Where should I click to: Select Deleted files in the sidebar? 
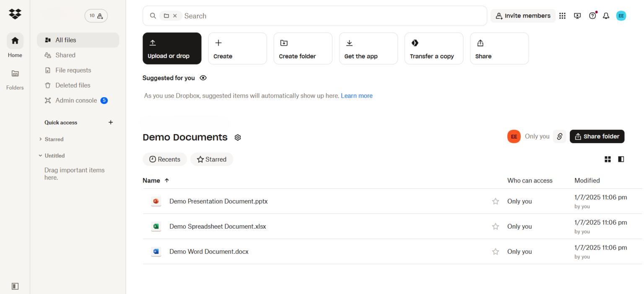point(72,85)
